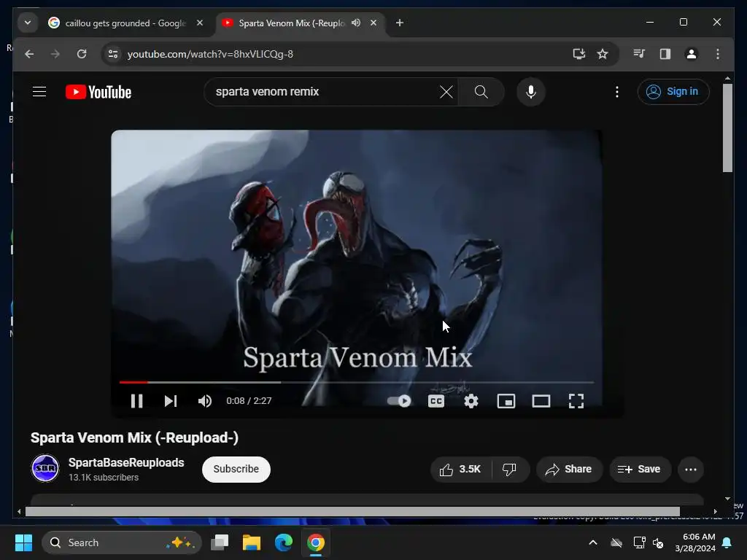Open YouTube settings three-dot menu
Viewport: 747px width, 560px height.
[617, 91]
